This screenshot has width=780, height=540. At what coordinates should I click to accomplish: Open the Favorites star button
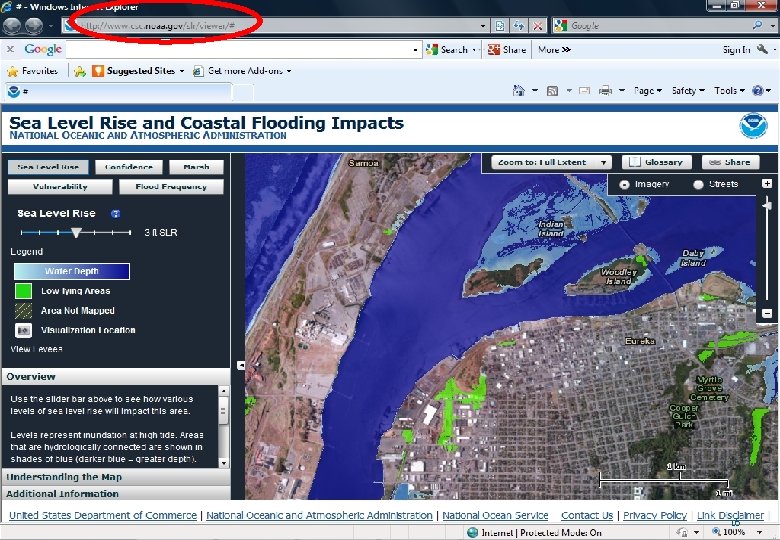pos(33,71)
